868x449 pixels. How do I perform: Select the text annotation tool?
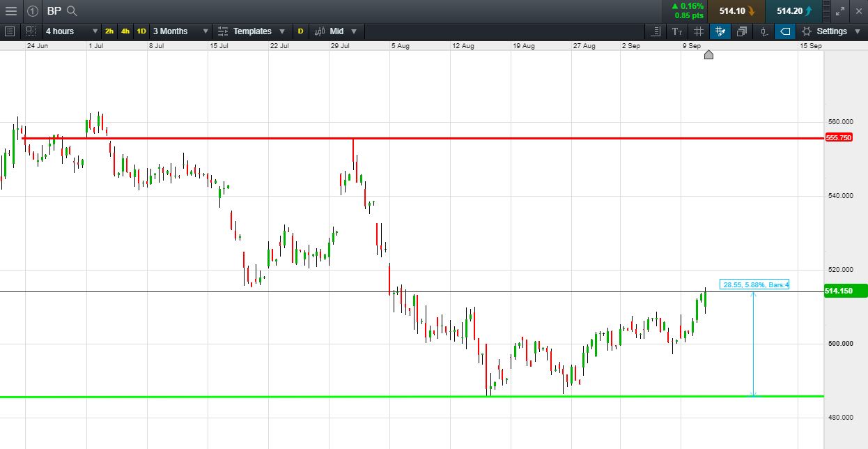point(676,31)
